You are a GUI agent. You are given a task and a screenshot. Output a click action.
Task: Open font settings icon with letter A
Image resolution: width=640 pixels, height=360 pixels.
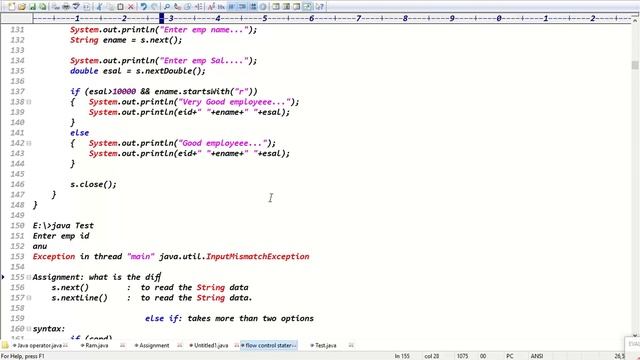click(211, 7)
